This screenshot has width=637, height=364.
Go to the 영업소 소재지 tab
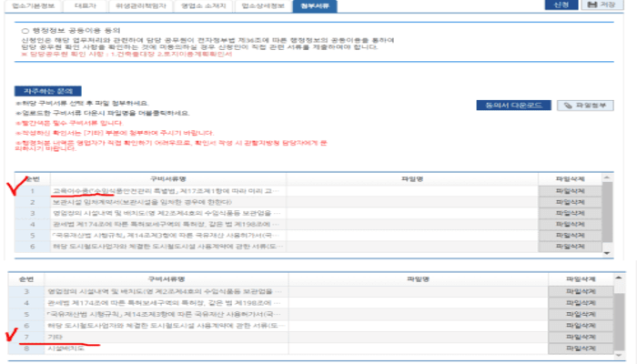point(203,6)
